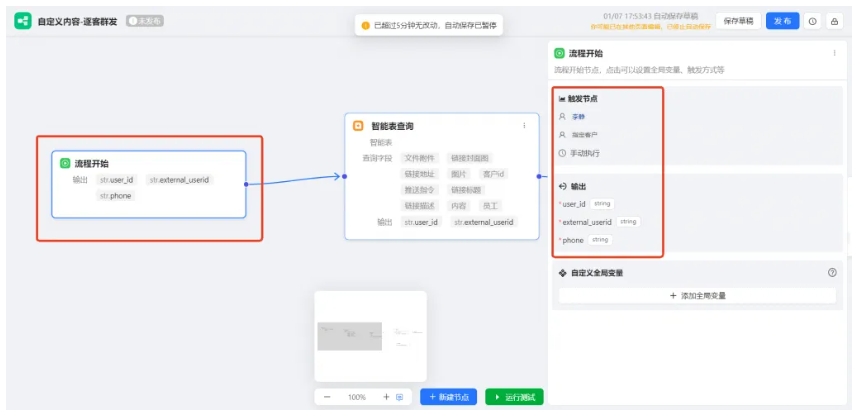Click phone output row in side panel
The height and width of the screenshot is (416, 861).
pos(585,240)
